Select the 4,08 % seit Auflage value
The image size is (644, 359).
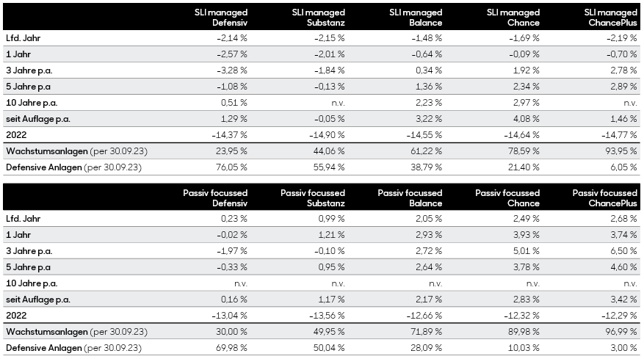point(526,119)
